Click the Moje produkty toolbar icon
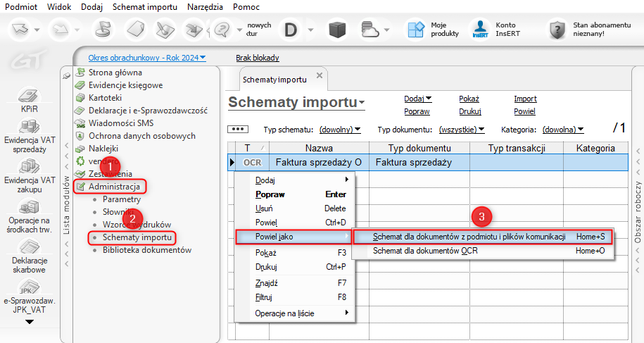 pos(416,29)
